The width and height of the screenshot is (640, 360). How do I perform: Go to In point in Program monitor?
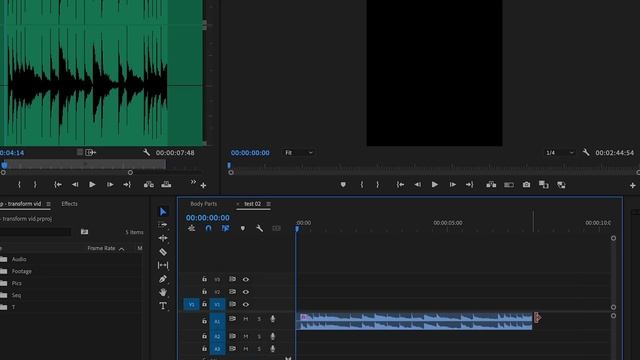[400, 185]
